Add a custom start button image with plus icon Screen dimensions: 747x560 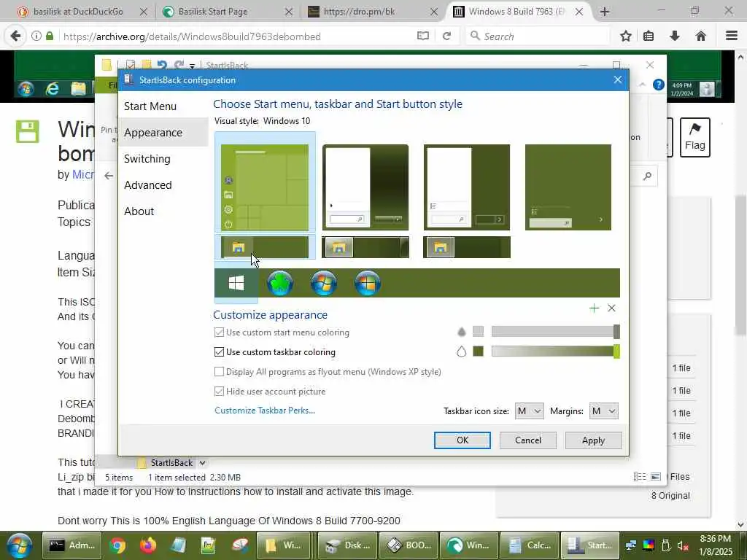594,308
